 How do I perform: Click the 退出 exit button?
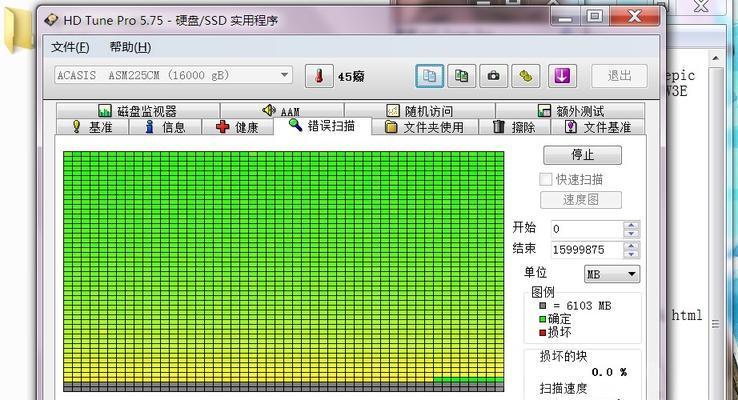click(x=619, y=76)
